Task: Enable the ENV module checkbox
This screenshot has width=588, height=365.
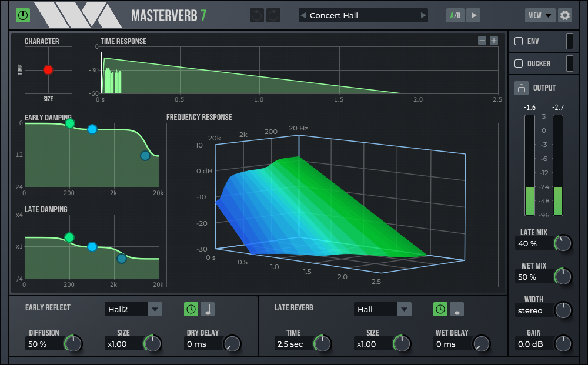Action: [519, 41]
